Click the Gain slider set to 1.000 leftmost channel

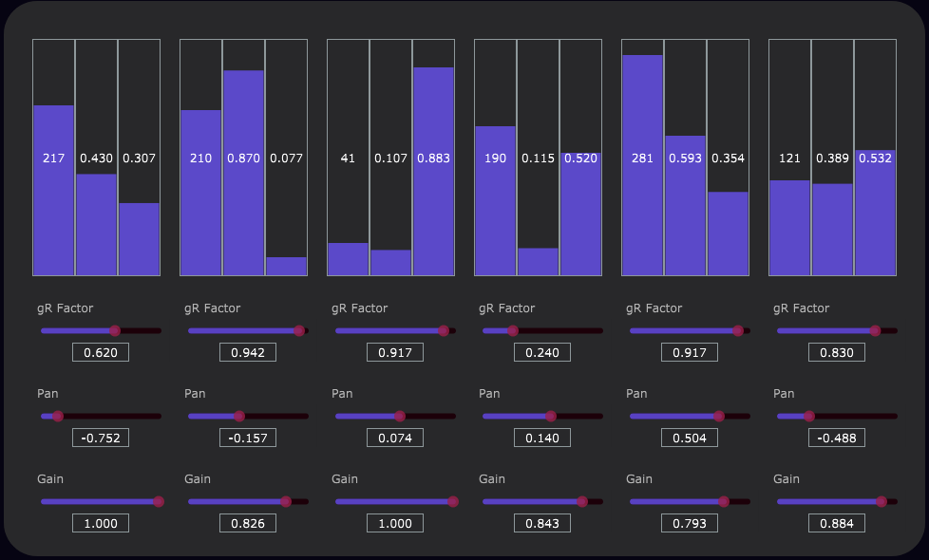click(x=158, y=501)
